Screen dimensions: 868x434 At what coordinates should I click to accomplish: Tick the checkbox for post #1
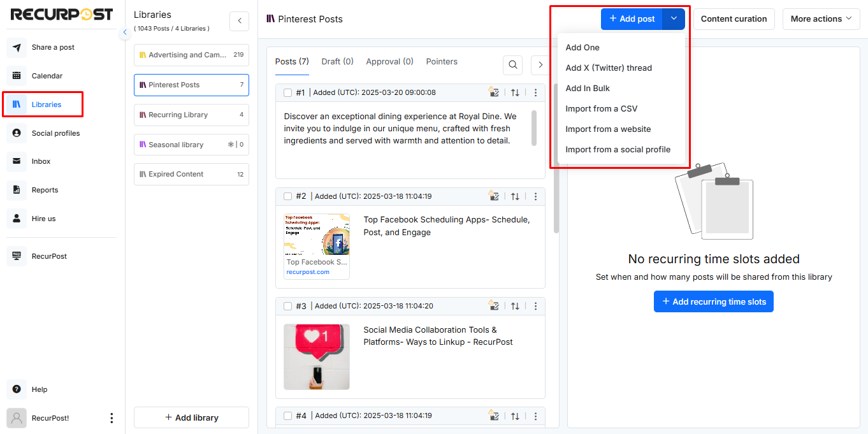(287, 92)
